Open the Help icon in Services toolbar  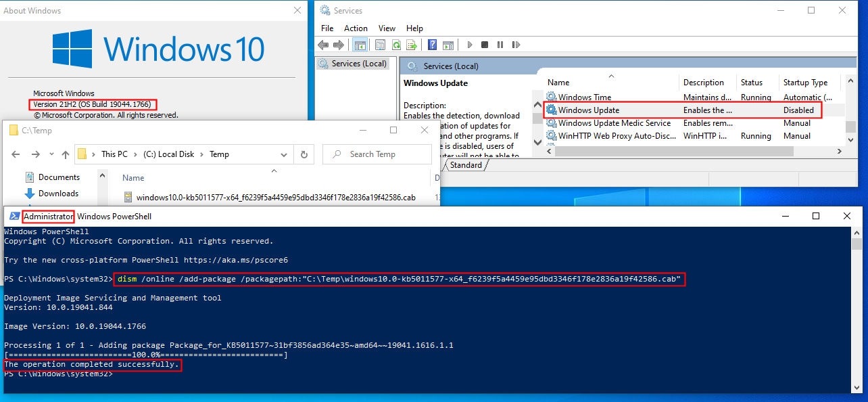(432, 45)
